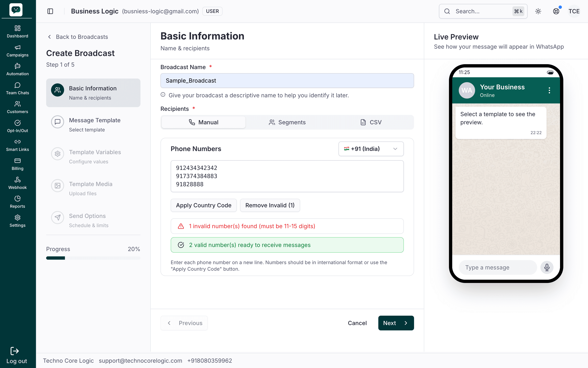Viewport: 588px width, 368px height.
Task: Click the Message Template step icon
Action: coord(58,122)
